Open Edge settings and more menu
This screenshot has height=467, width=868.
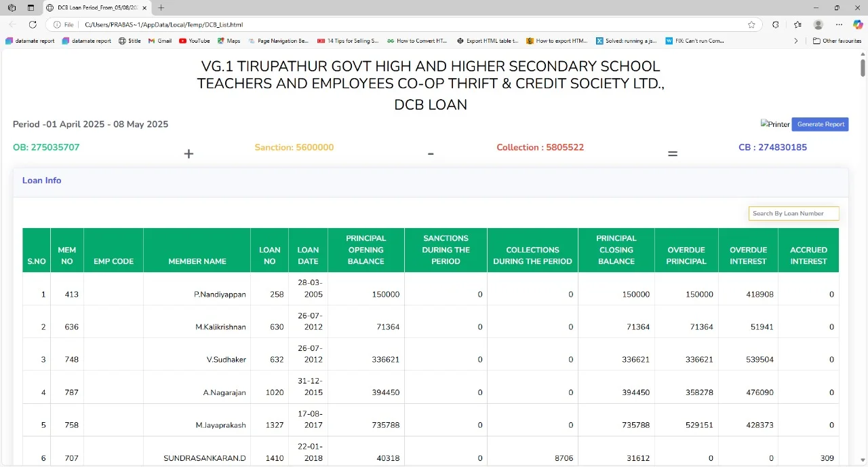tap(840, 24)
